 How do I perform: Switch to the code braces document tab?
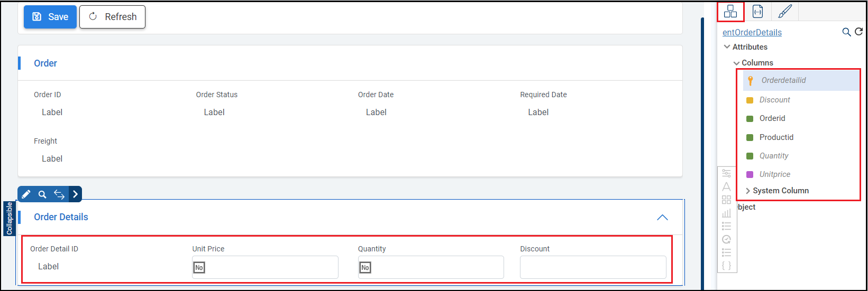[x=757, y=11]
